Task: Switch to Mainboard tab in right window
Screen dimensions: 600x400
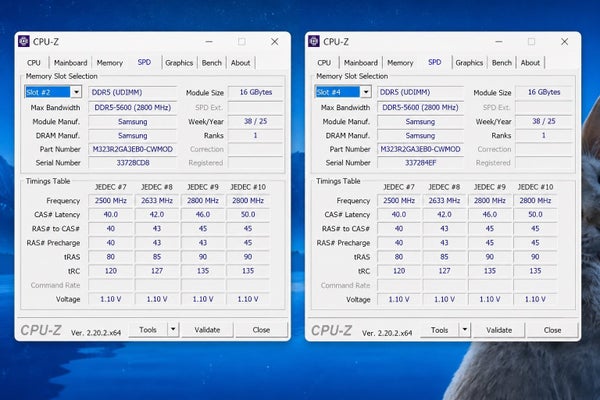Action: 360,62
